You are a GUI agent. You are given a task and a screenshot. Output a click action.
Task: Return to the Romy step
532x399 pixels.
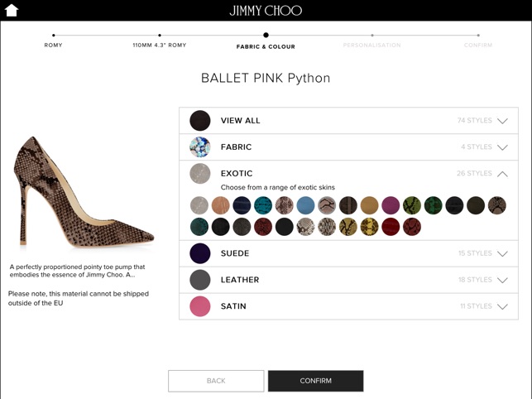coord(53,45)
